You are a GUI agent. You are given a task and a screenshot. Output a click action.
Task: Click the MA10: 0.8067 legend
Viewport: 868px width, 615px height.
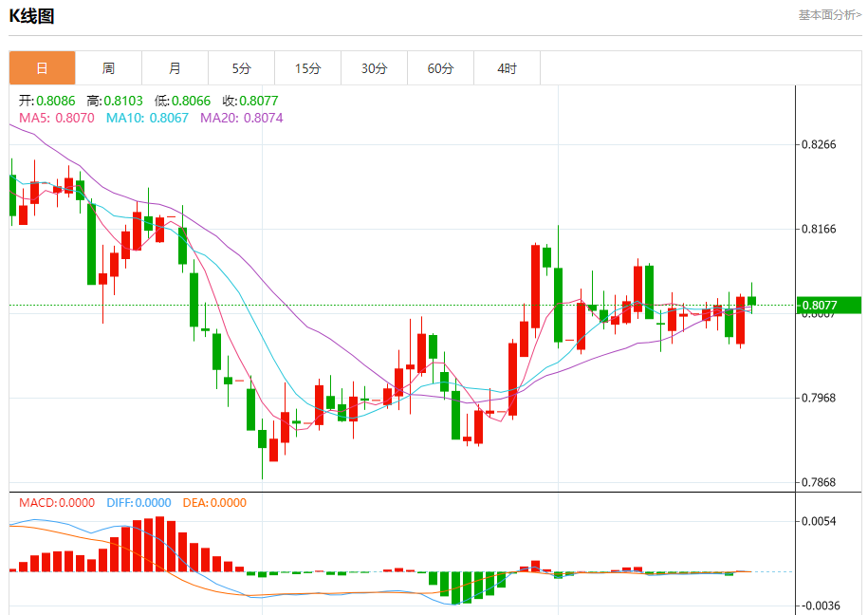[147, 118]
